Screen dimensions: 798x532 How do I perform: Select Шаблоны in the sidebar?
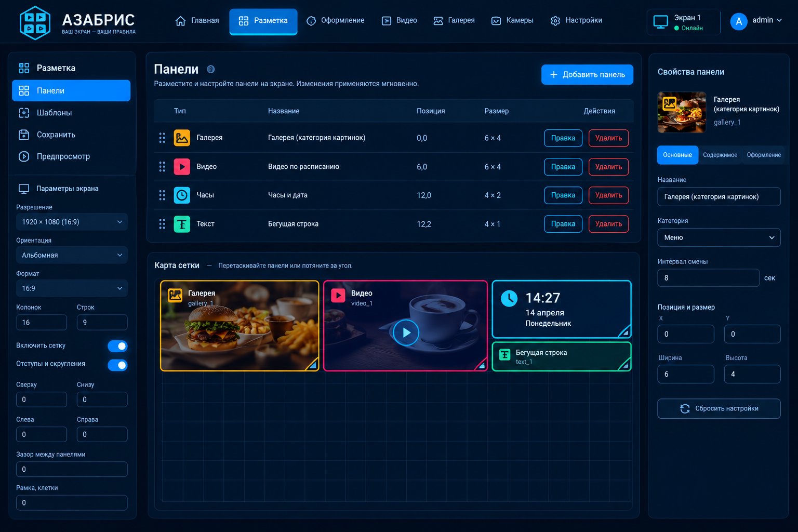(71, 113)
